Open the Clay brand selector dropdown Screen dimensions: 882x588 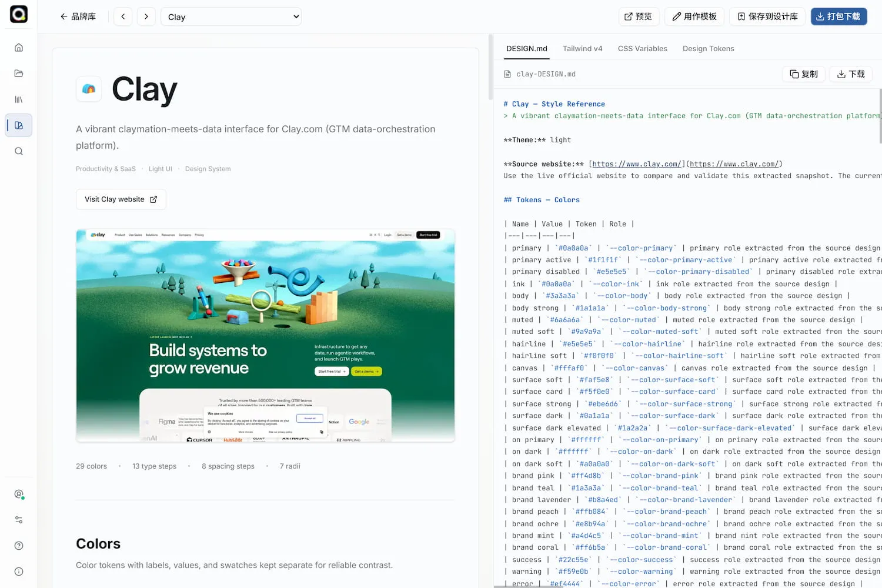click(x=231, y=16)
